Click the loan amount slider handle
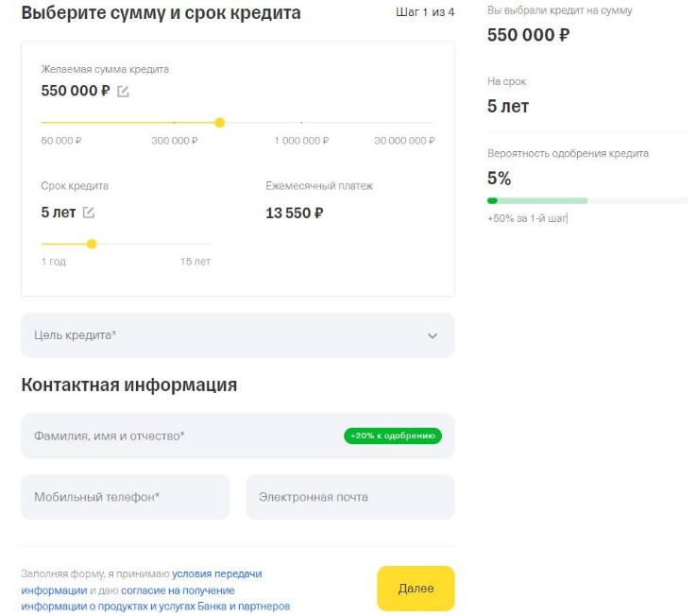The height and width of the screenshot is (616, 697). click(x=220, y=123)
